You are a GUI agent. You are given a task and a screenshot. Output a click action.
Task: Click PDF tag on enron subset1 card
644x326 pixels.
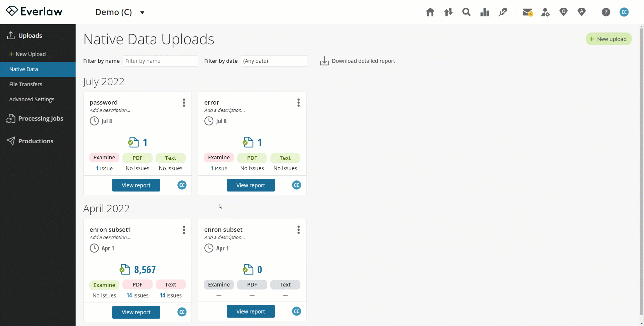click(x=138, y=284)
